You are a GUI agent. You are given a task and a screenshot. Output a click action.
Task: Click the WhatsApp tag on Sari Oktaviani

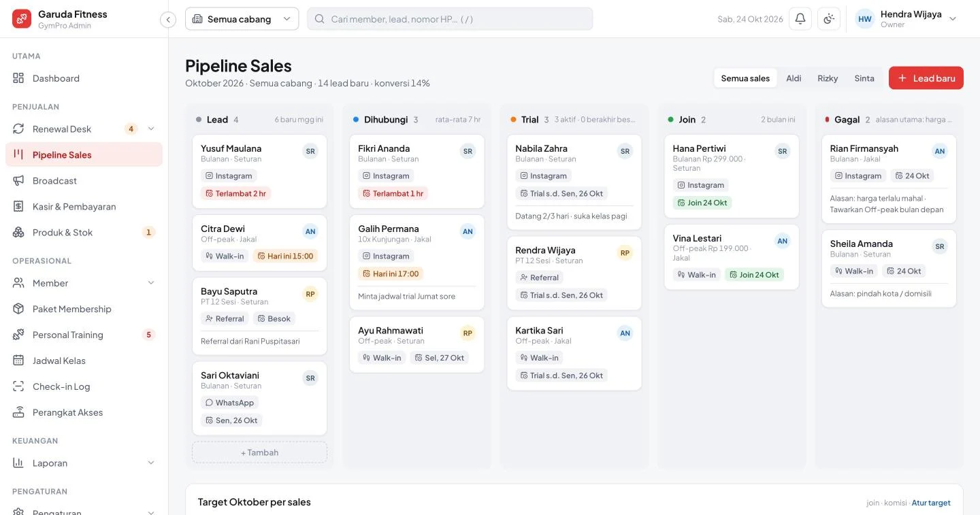pyautogui.click(x=229, y=403)
